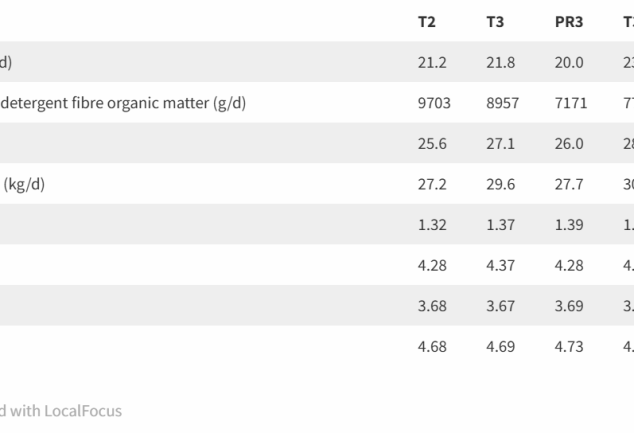This screenshot has height=433, width=634.
Task: Click the T3 value 21.8
Action: [501, 63]
